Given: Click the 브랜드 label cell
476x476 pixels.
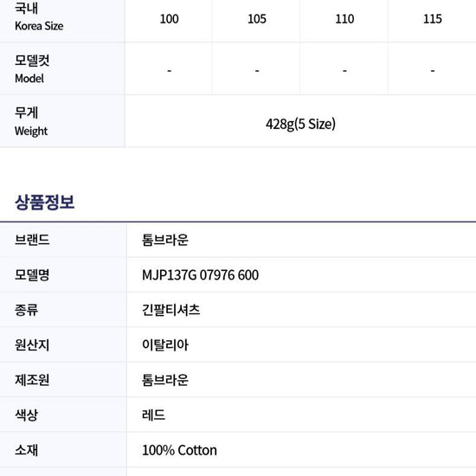Looking at the screenshot, I should (63, 240).
